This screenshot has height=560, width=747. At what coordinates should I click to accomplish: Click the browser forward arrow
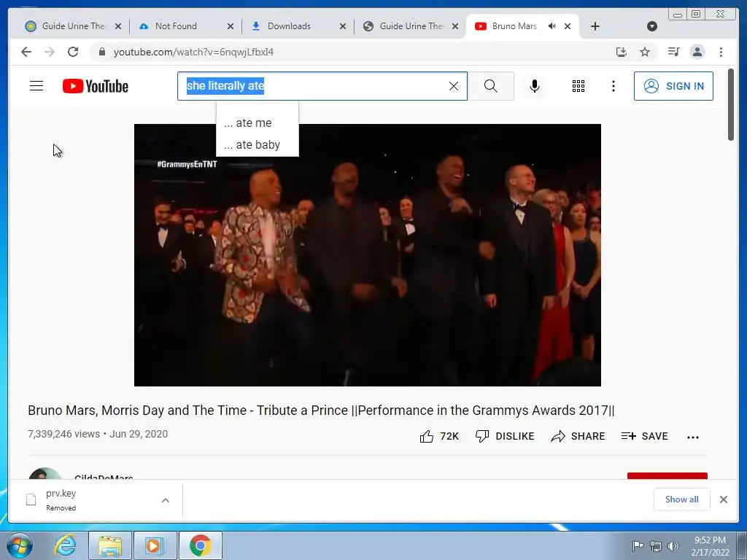(50, 52)
